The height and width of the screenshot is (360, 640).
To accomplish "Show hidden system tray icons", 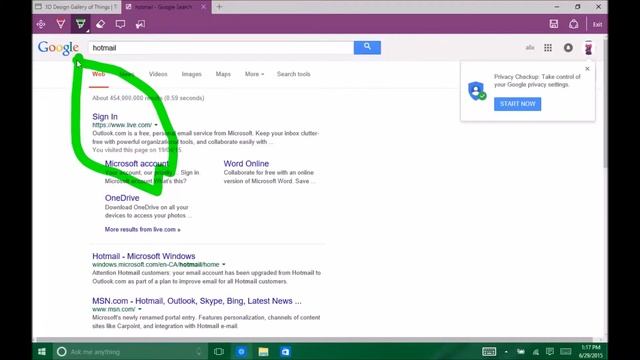I will tap(506, 351).
